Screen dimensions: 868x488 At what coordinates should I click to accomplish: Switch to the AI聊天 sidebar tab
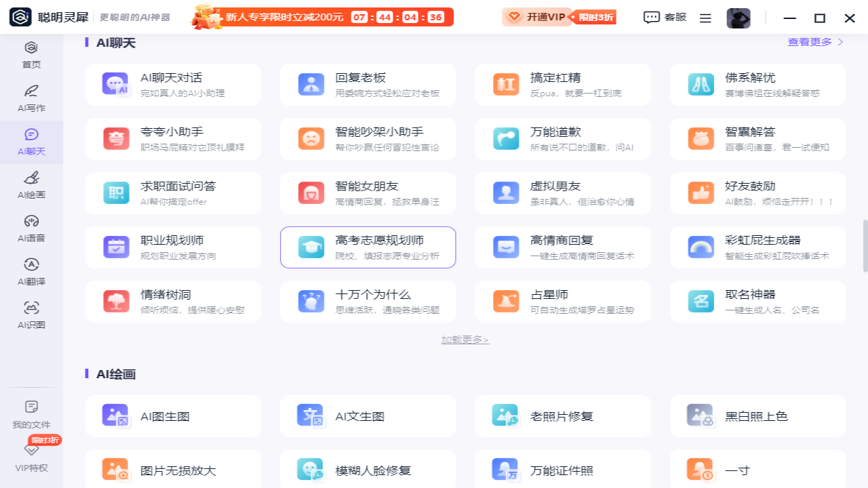coord(32,142)
